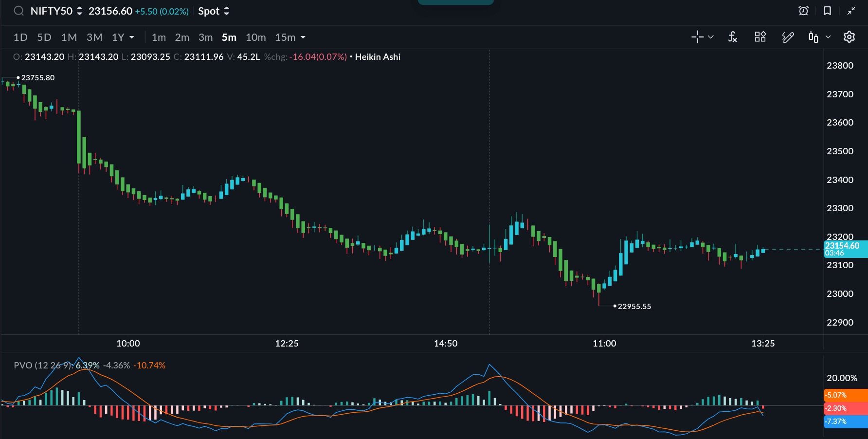Set a price alert with alarm clock icon
868x439 pixels.
(x=803, y=11)
